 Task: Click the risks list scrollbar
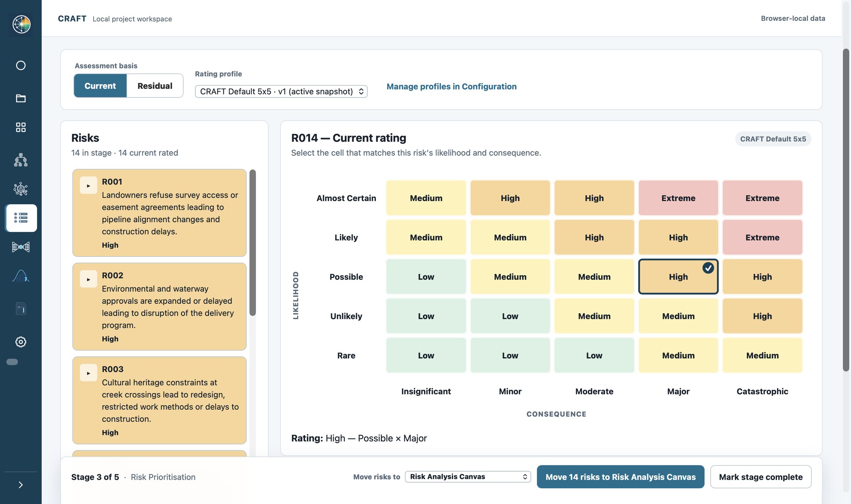pos(253,242)
